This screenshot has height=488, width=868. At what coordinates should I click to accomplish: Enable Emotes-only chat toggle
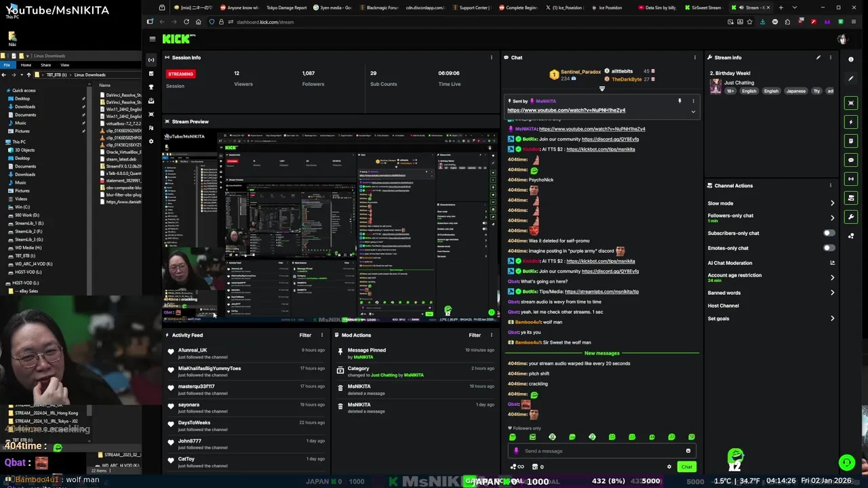point(829,248)
